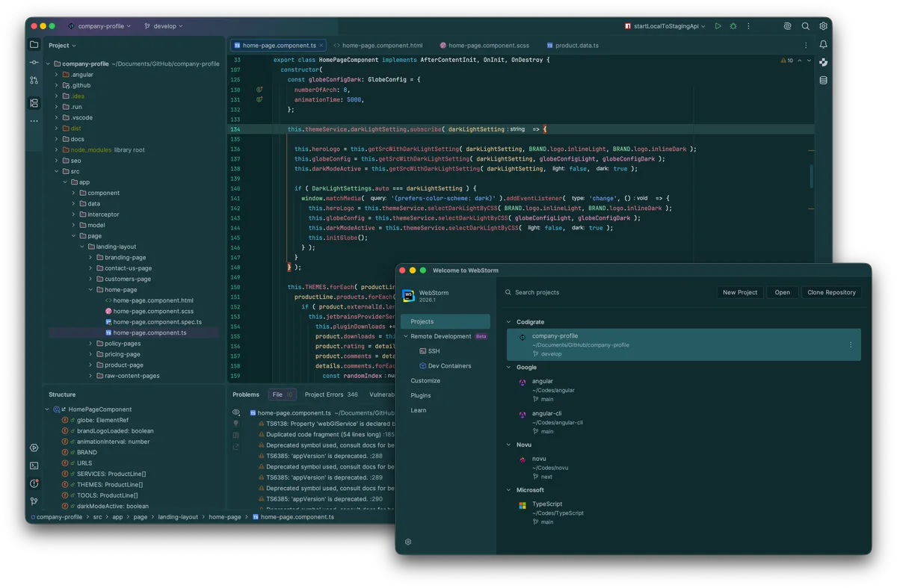This screenshot has width=897, height=588.
Task: Open the AI Assistant spiral icon
Action: (x=787, y=26)
